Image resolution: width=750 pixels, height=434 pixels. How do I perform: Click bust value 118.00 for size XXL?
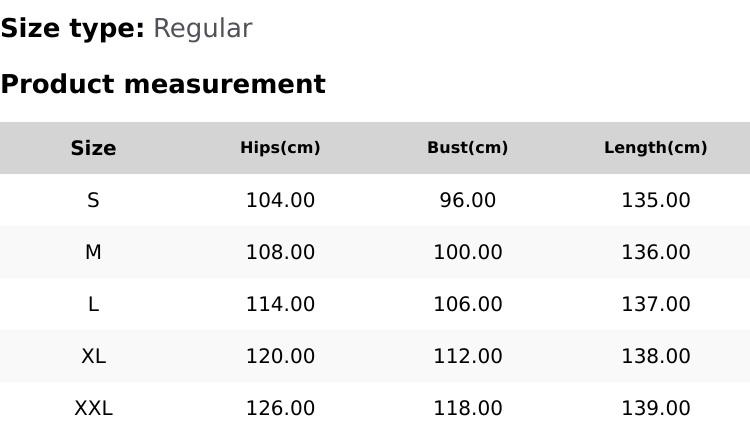click(x=467, y=408)
